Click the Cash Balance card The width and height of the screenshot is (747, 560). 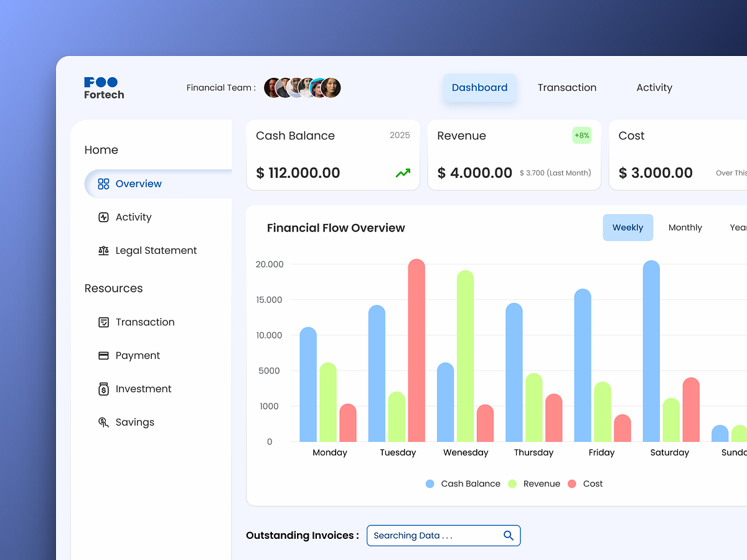coord(333,155)
